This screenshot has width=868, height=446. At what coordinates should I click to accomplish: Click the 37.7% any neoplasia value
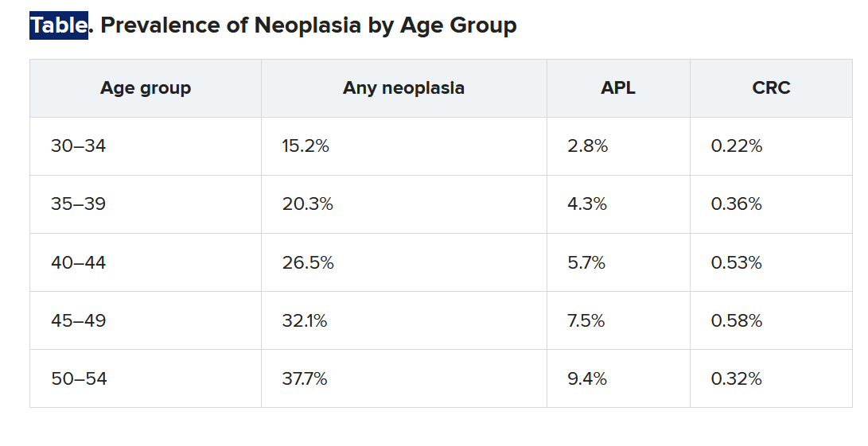305,378
